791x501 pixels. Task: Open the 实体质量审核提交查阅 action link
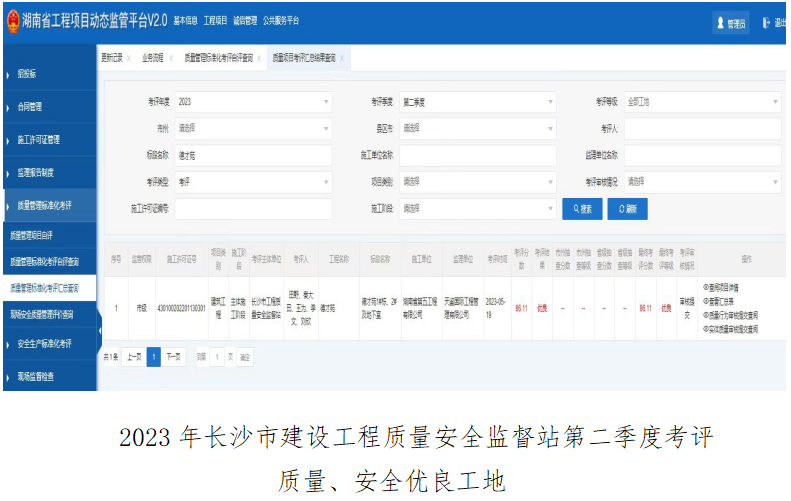(730, 329)
